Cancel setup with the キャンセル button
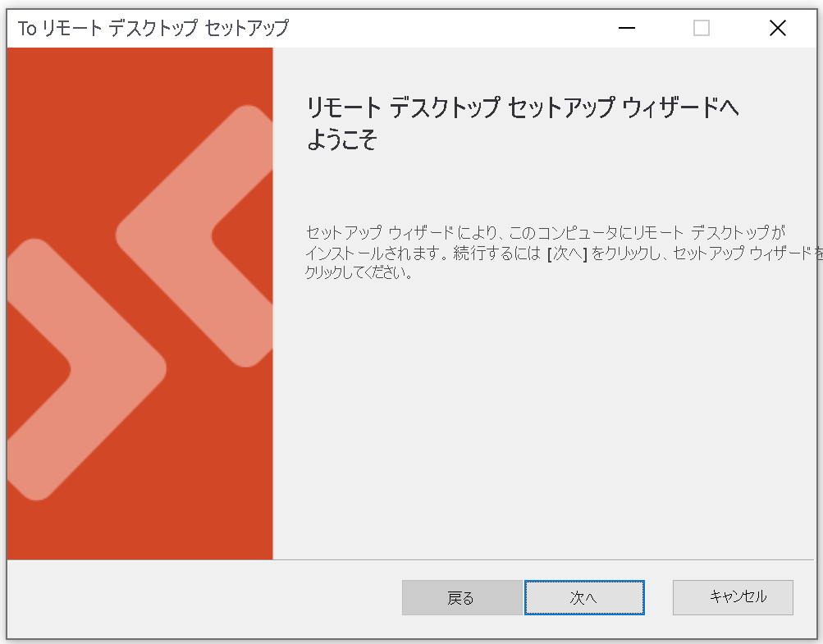This screenshot has width=823, height=644. [733, 597]
